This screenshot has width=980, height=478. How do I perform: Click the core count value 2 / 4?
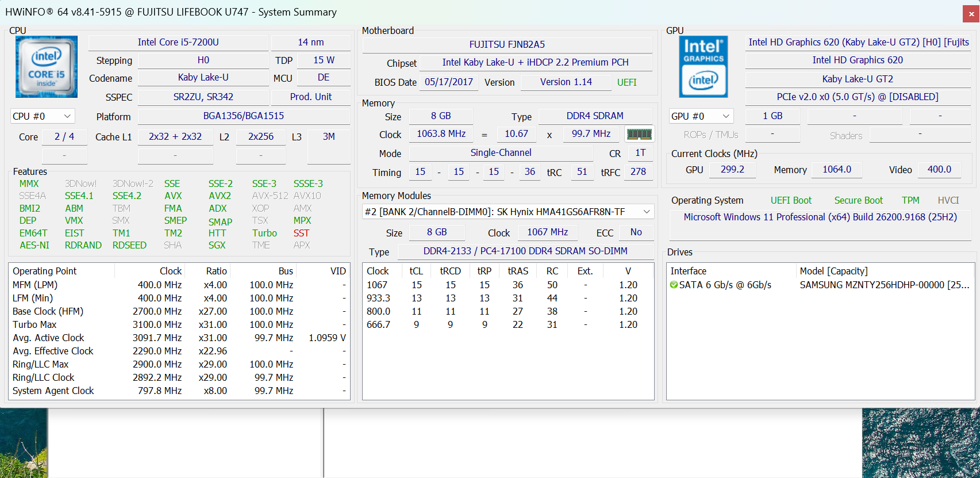pyautogui.click(x=64, y=136)
